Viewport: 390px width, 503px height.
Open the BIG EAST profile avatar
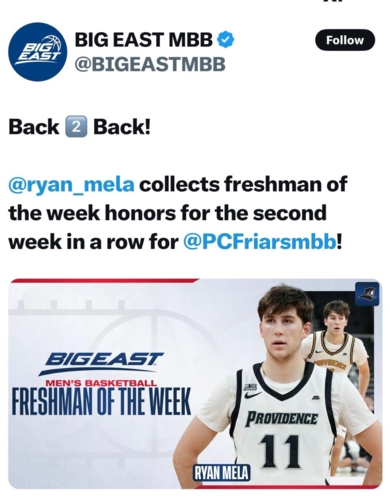point(37,52)
